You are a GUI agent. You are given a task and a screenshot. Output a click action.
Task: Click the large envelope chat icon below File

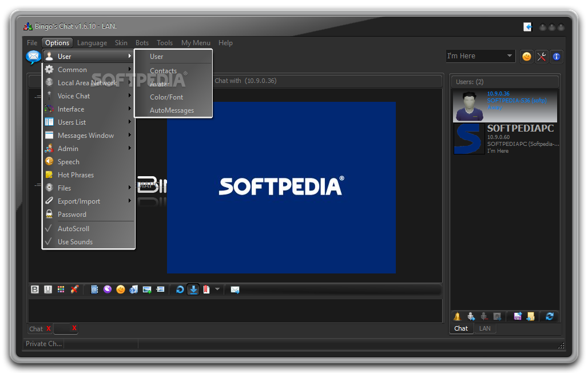pos(33,57)
